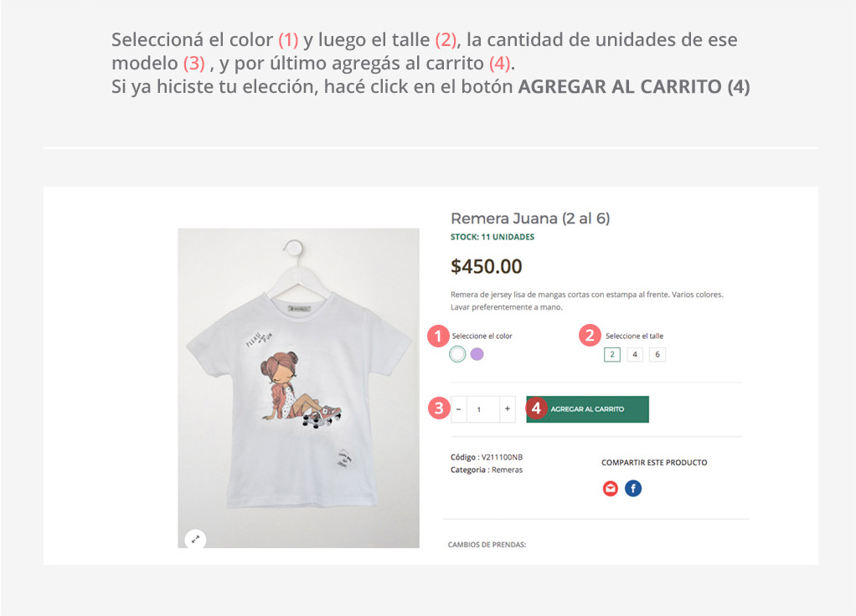Image resolution: width=856 pixels, height=616 pixels.
Task: Select size 6 option
Action: coord(657,355)
